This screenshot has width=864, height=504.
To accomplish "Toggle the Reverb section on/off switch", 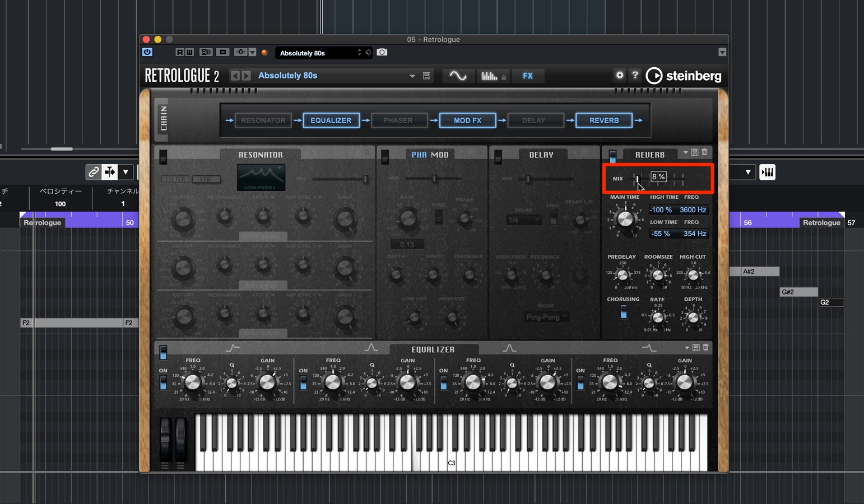I will click(x=613, y=157).
